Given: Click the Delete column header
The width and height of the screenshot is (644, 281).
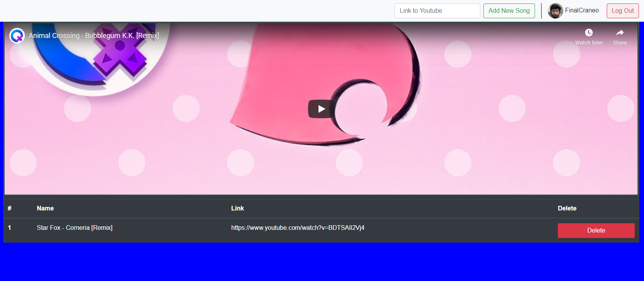Looking at the screenshot, I should (567, 209).
